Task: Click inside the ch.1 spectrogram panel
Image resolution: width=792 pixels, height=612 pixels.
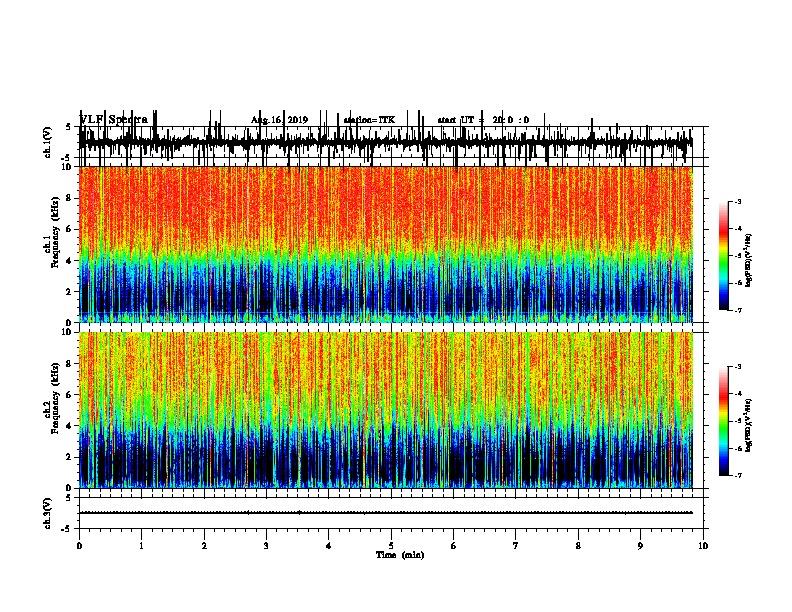Action: (386, 244)
